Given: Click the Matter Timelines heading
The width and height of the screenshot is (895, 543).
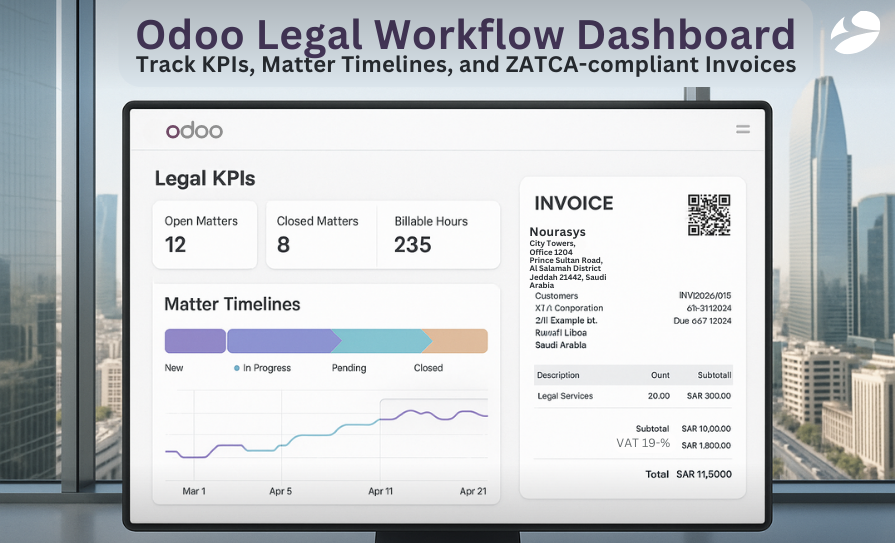Looking at the screenshot, I should click(x=232, y=304).
